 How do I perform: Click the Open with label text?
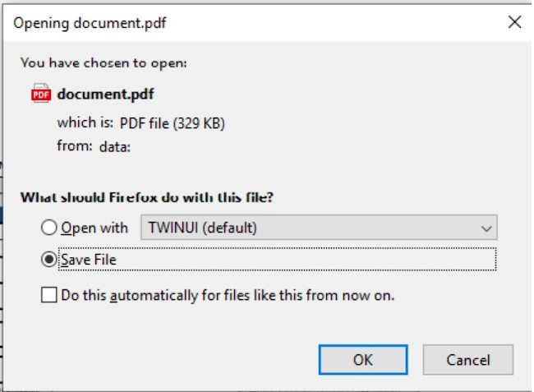point(94,228)
